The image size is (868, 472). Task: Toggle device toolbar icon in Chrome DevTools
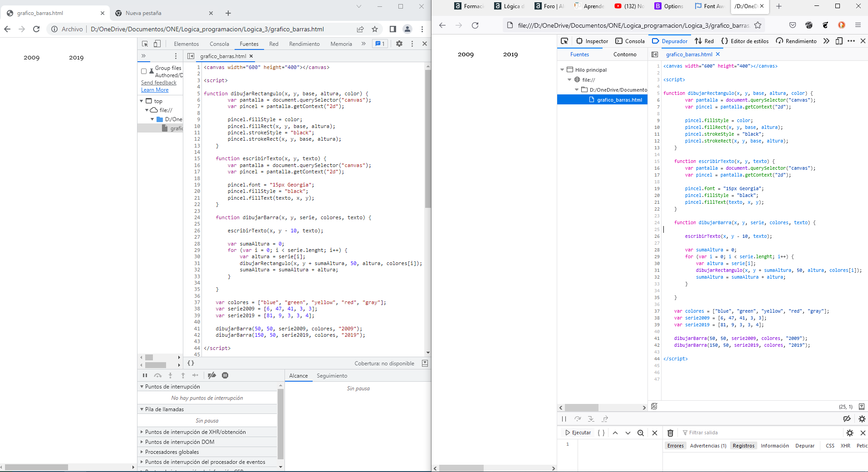pos(157,44)
